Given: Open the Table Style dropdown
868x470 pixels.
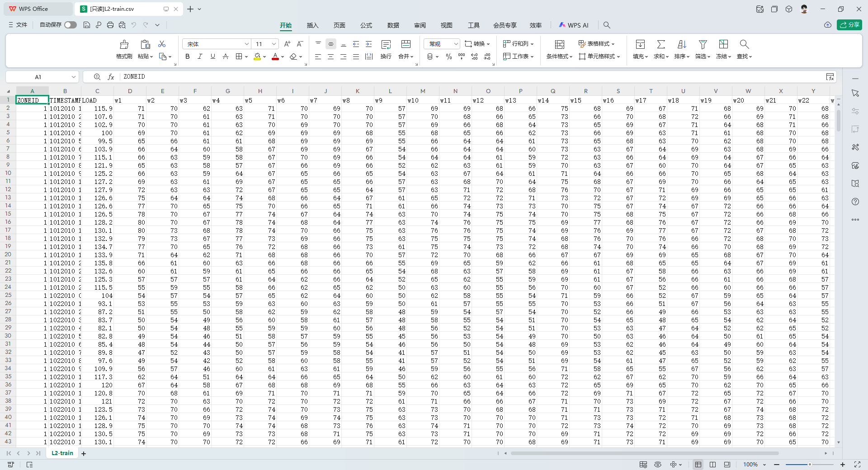Looking at the screenshot, I should click(597, 44).
